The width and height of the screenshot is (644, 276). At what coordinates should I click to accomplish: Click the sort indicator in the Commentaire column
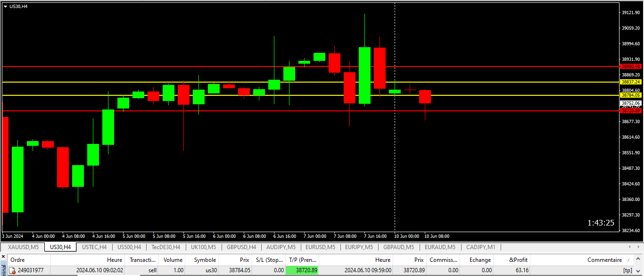(x=628, y=260)
